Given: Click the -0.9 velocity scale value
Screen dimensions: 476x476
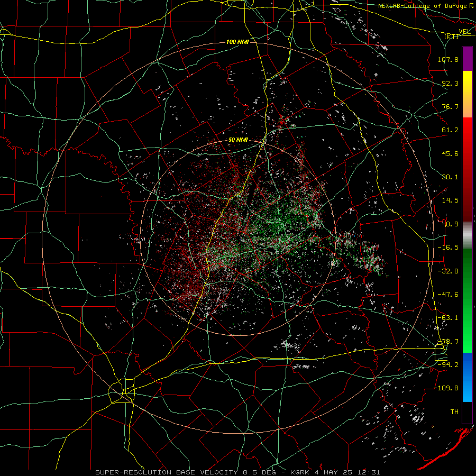Looking at the screenshot, I should (x=450, y=224).
